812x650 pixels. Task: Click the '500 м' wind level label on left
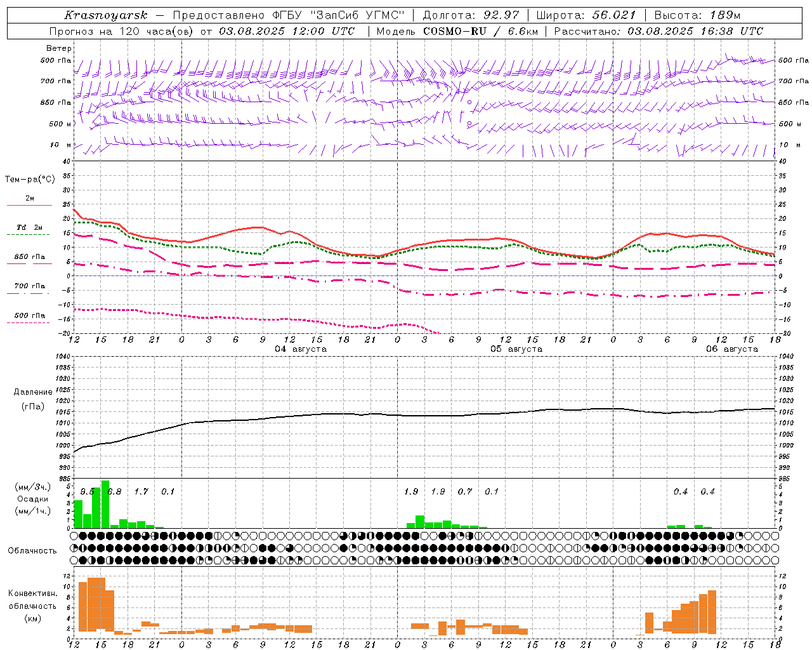[61, 124]
